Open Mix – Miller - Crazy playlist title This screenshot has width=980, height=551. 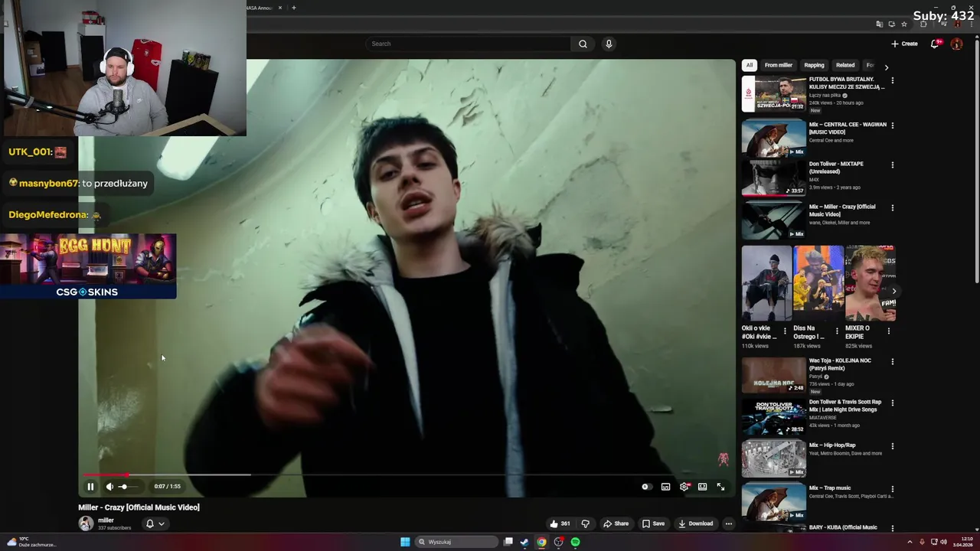[x=842, y=210]
